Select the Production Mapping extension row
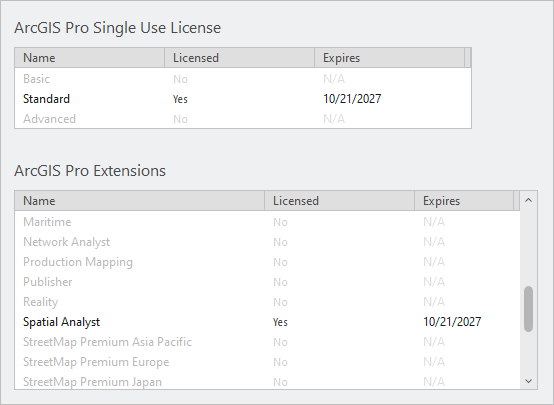Image resolution: width=554 pixels, height=405 pixels. pos(267,262)
